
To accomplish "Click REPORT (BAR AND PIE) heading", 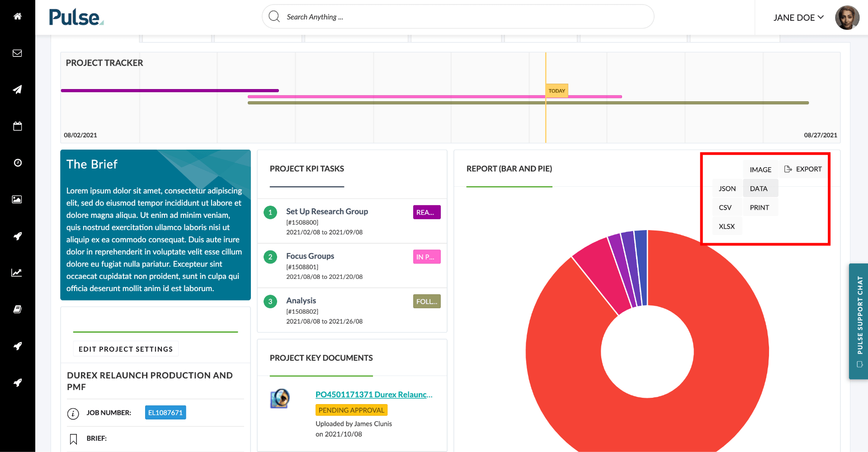I will point(509,169).
